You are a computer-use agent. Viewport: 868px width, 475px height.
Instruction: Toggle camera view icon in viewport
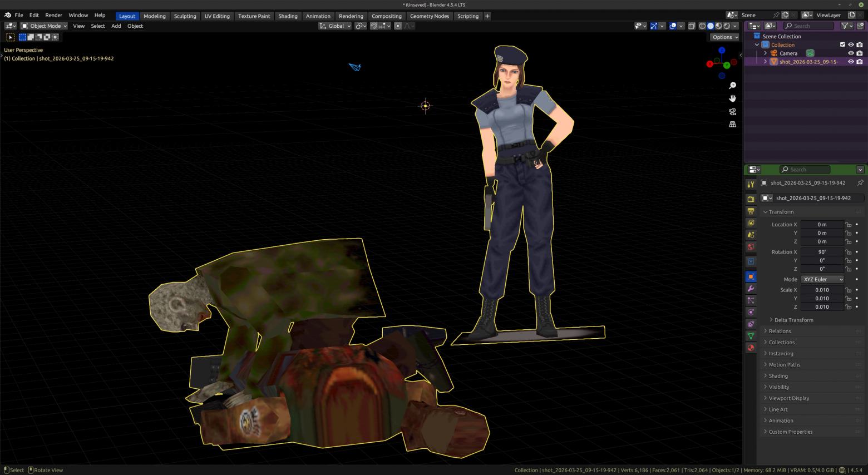(732, 111)
